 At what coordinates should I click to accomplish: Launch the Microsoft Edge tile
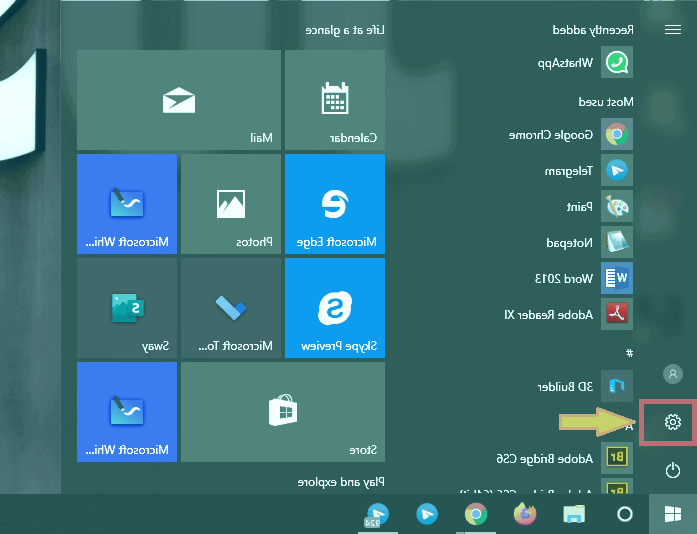click(x=335, y=204)
